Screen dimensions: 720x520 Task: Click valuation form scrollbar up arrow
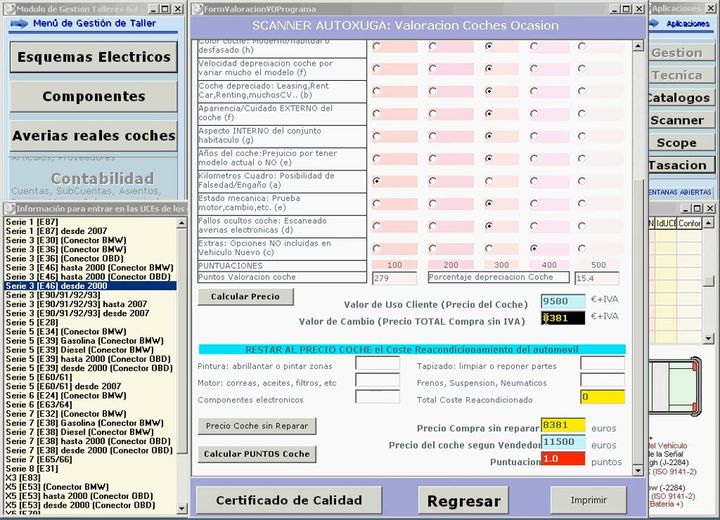638,46
